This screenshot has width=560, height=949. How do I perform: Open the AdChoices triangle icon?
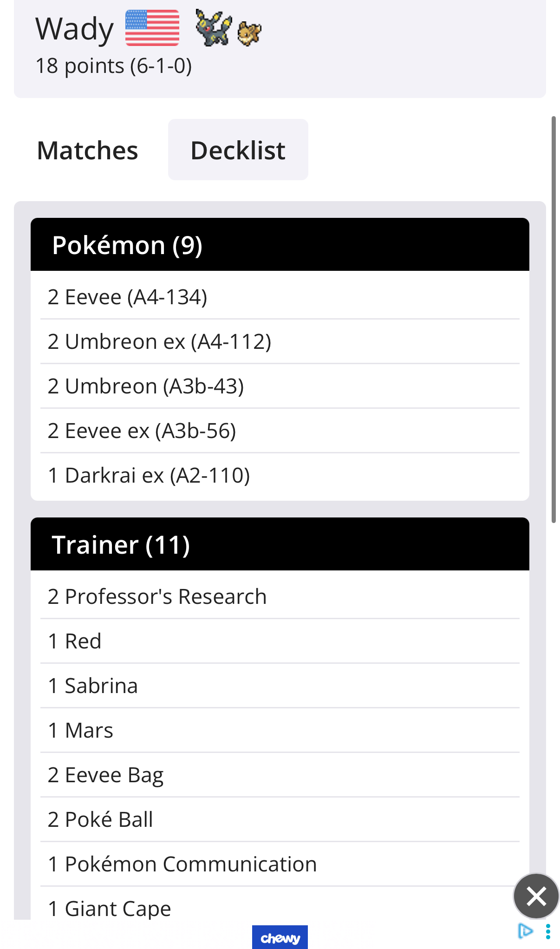coord(525,931)
